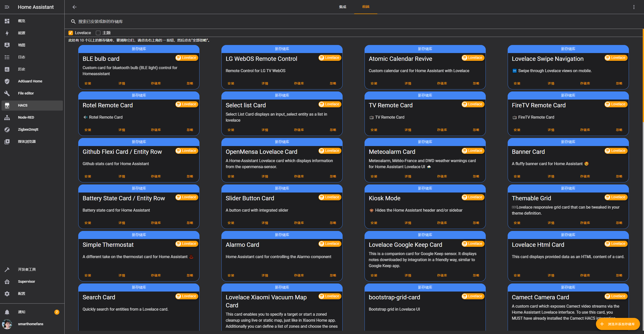Viewport: 644px width, 334px height.
Task: Open the 地图 map icon
Action: (7, 45)
